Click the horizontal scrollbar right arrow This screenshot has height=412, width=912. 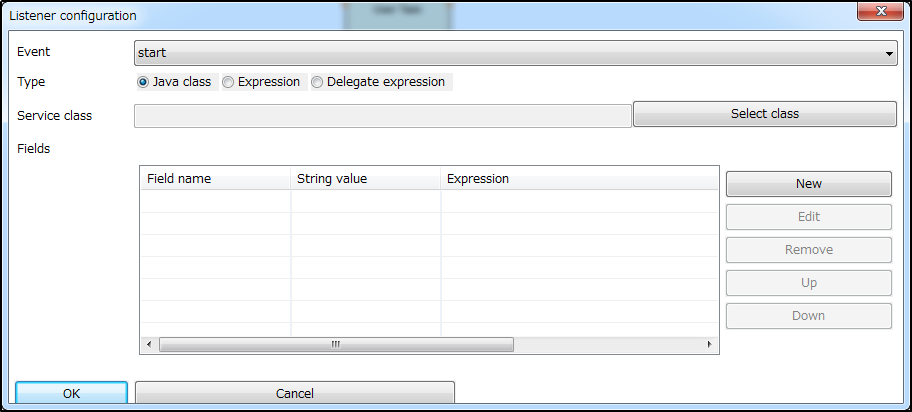click(710, 344)
